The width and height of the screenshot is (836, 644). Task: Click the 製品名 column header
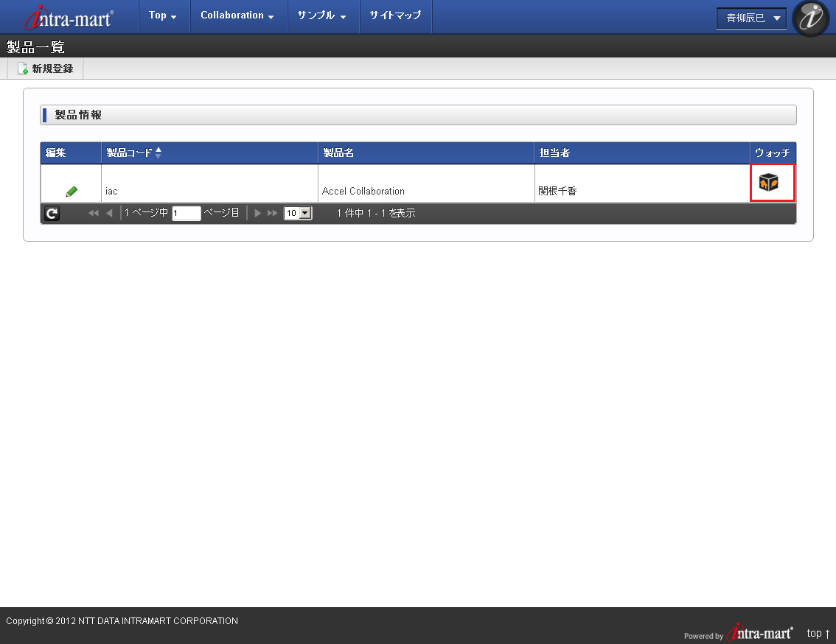coord(426,153)
